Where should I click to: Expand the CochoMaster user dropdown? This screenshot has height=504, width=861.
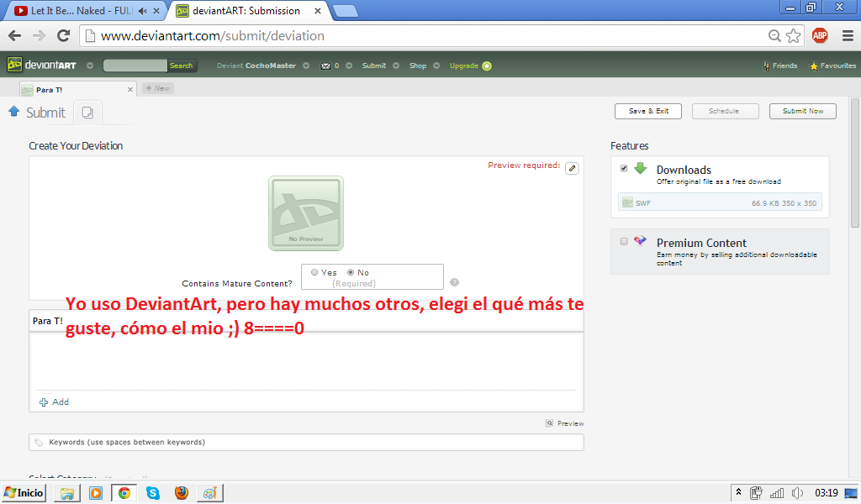306,66
